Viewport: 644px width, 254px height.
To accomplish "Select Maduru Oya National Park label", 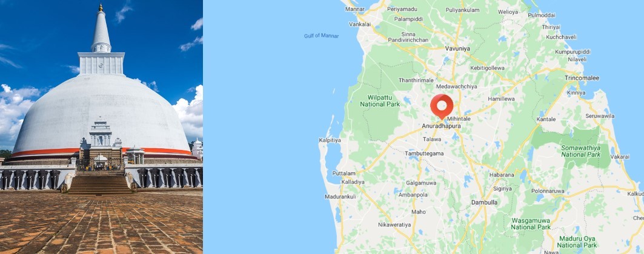I will pos(577,242).
